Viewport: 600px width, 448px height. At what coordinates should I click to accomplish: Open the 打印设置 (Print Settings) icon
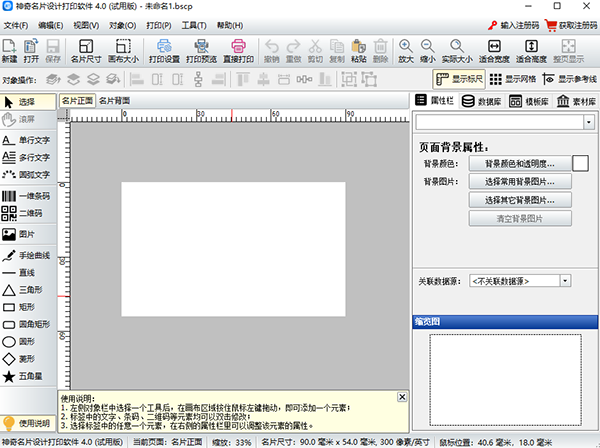click(164, 49)
